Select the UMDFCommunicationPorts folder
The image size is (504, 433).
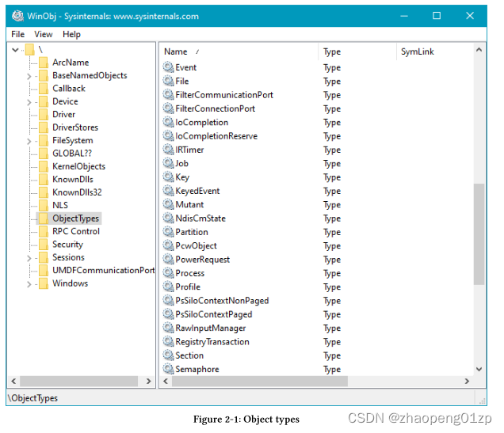click(97, 270)
